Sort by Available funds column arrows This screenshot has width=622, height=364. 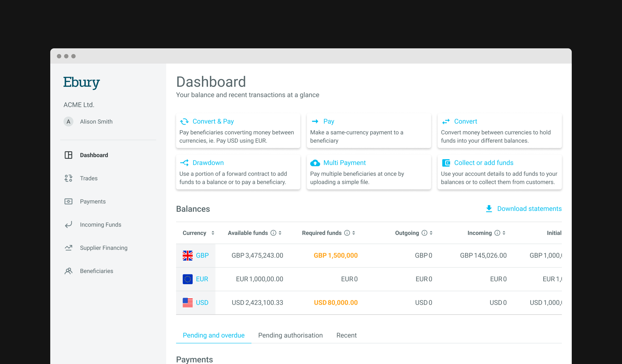pos(280,233)
